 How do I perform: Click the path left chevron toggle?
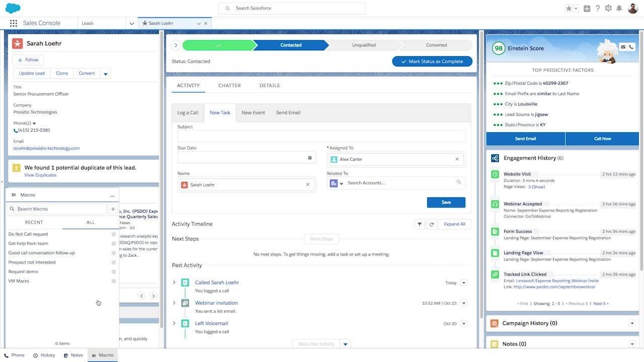click(x=176, y=45)
